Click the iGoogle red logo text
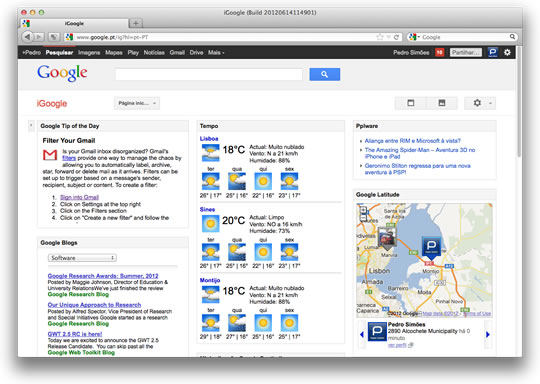This screenshot has width=540, height=384. [x=52, y=103]
